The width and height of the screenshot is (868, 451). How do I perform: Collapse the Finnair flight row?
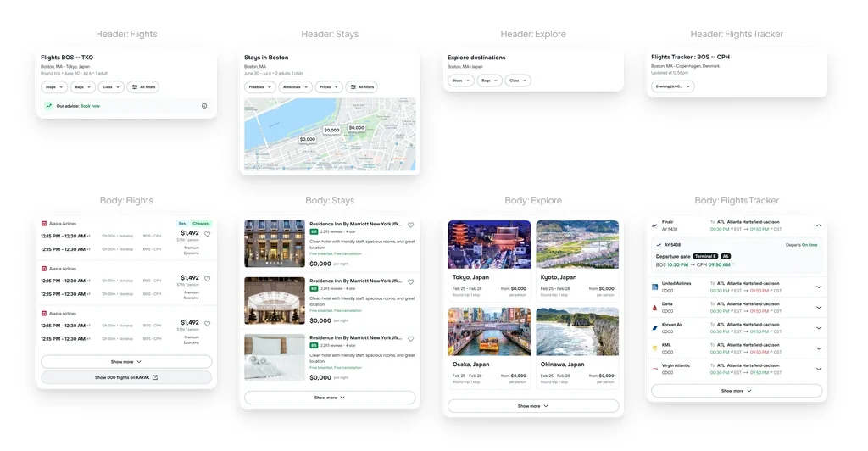(819, 225)
